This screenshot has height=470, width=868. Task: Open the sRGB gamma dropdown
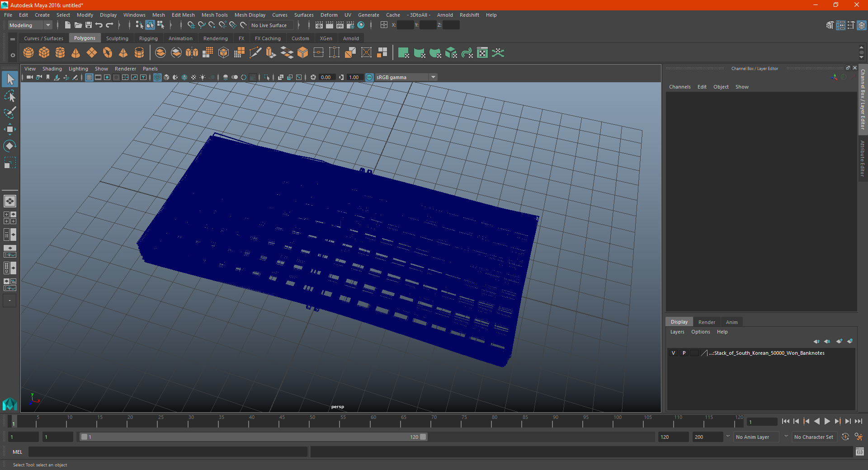click(406, 77)
